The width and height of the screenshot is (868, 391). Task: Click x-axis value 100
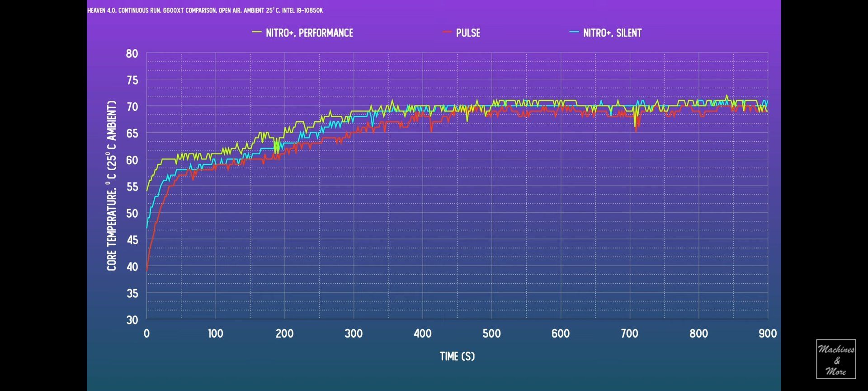pyautogui.click(x=216, y=334)
